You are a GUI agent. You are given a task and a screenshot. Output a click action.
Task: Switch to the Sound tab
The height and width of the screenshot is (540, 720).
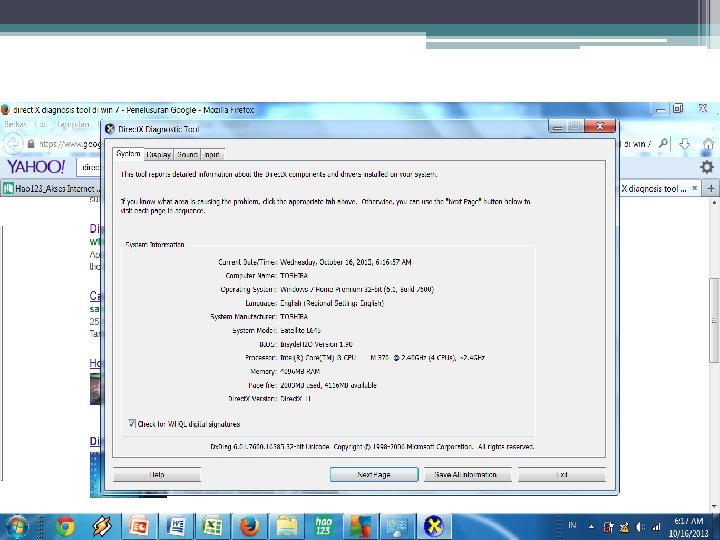[x=187, y=155]
